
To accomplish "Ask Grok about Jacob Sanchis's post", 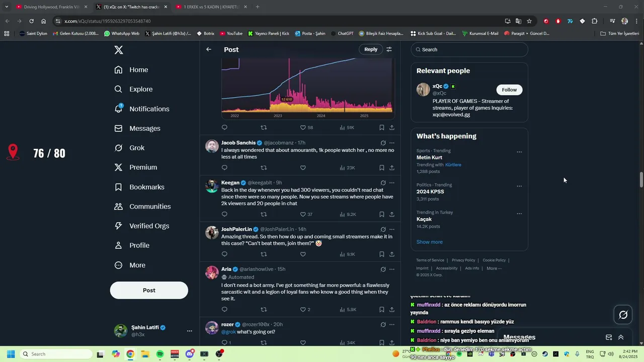I will tap(383, 143).
